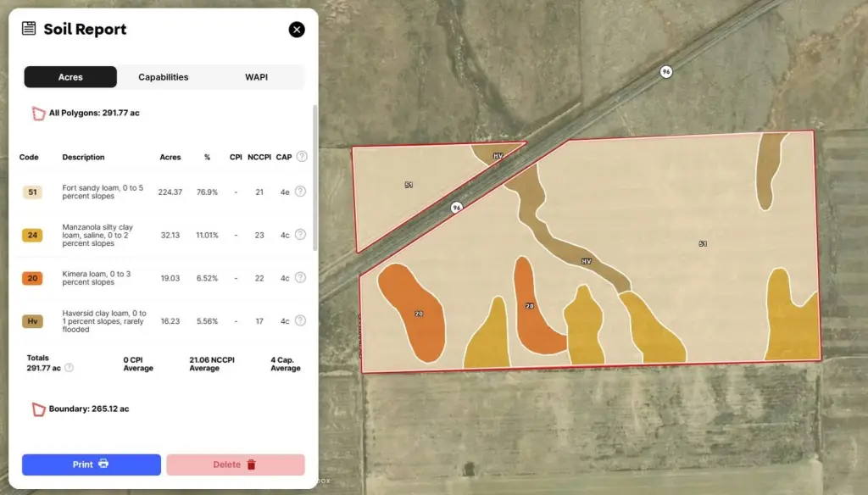Image resolution: width=868 pixels, height=495 pixels.
Task: Close the Soil Report panel
Action: coord(297,30)
